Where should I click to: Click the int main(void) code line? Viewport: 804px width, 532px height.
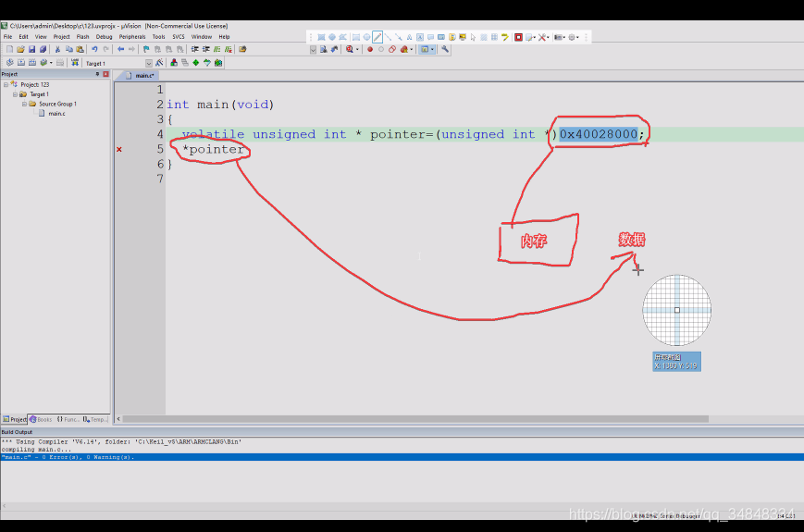(x=220, y=105)
